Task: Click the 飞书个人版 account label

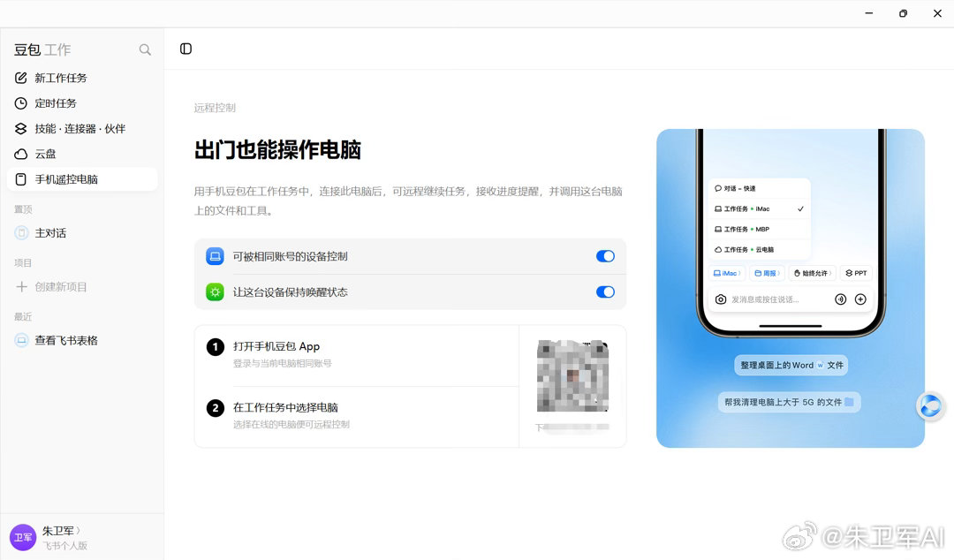Action: pyautogui.click(x=64, y=545)
